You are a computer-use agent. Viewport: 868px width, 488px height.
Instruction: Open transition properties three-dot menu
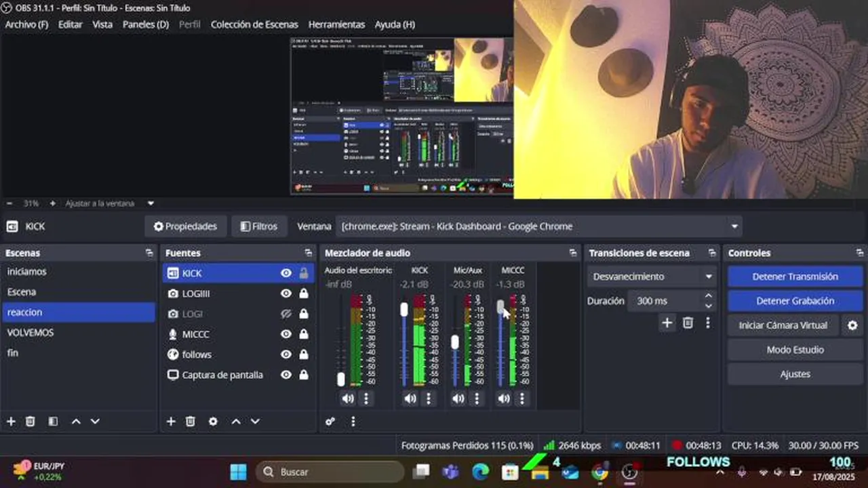click(x=708, y=323)
